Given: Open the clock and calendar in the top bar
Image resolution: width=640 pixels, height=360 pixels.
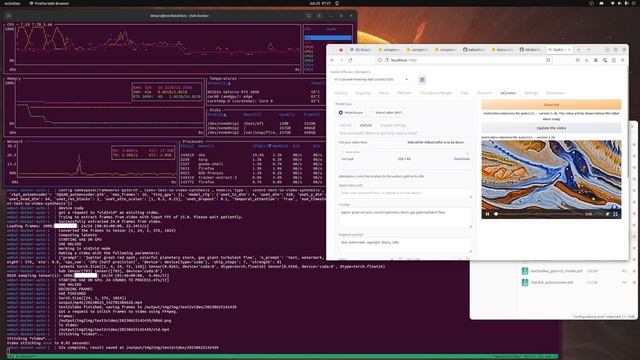Looking at the screenshot, I should [320, 3].
